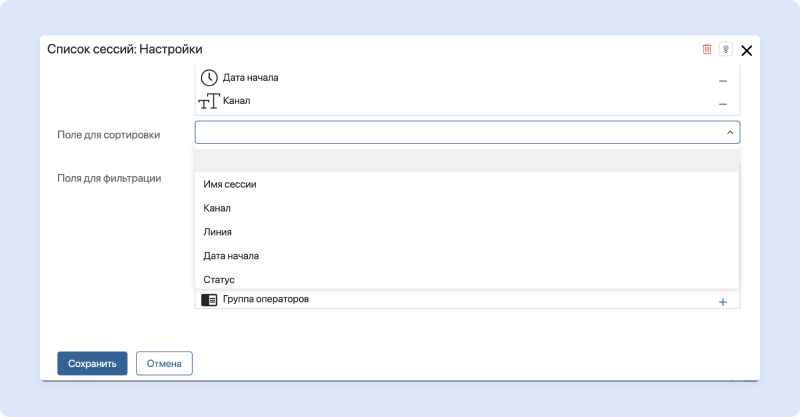Click the text type icon beside Канал
Viewport: 800px width, 417px height.
(x=209, y=101)
